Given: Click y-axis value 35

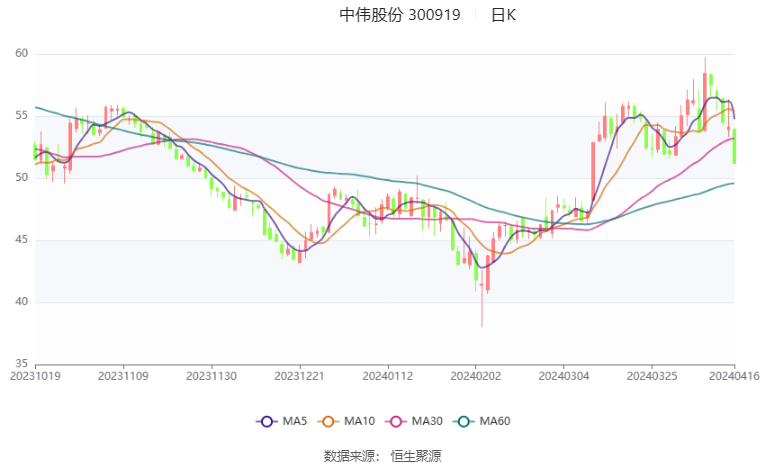Looking at the screenshot, I should tap(21, 364).
